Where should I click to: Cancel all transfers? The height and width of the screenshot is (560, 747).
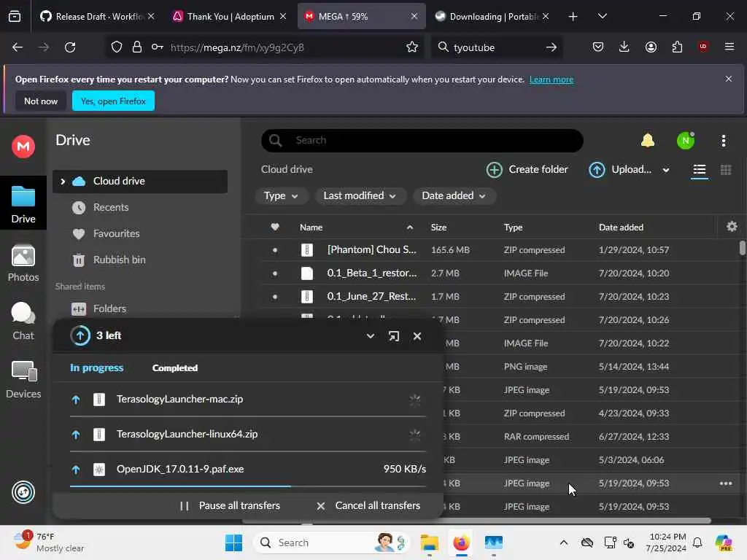[x=368, y=506]
